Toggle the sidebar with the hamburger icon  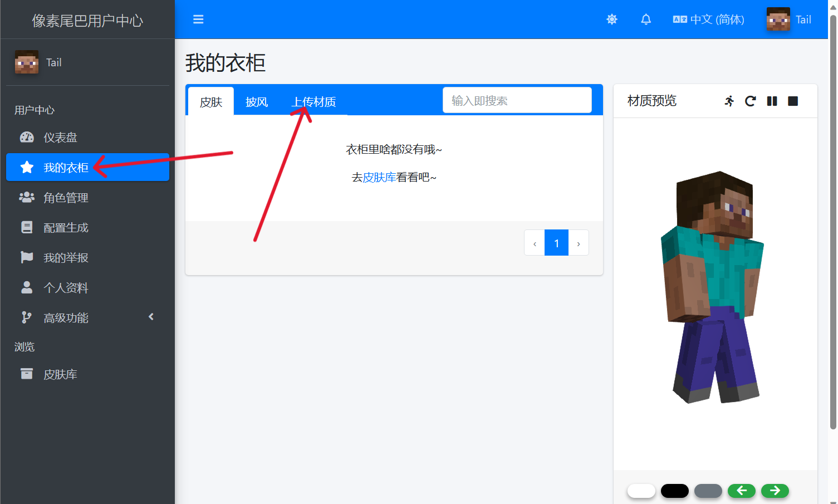[198, 19]
